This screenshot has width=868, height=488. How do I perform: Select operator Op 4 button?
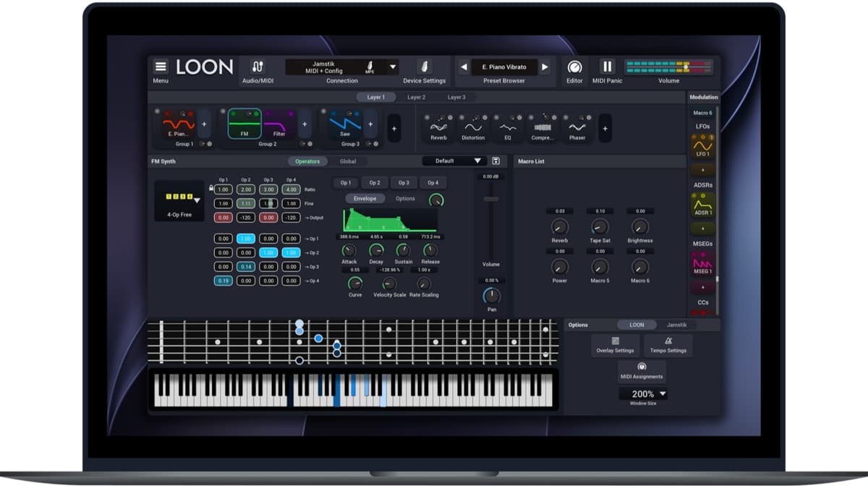click(x=433, y=183)
